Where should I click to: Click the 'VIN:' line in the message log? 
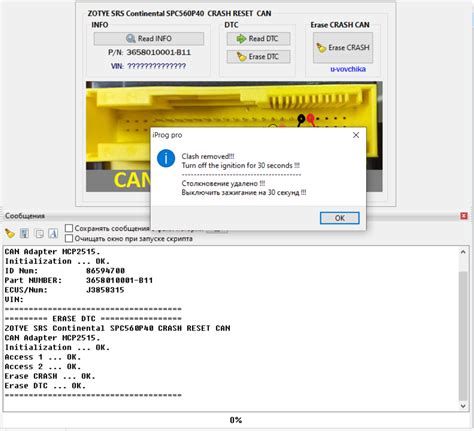click(x=14, y=299)
